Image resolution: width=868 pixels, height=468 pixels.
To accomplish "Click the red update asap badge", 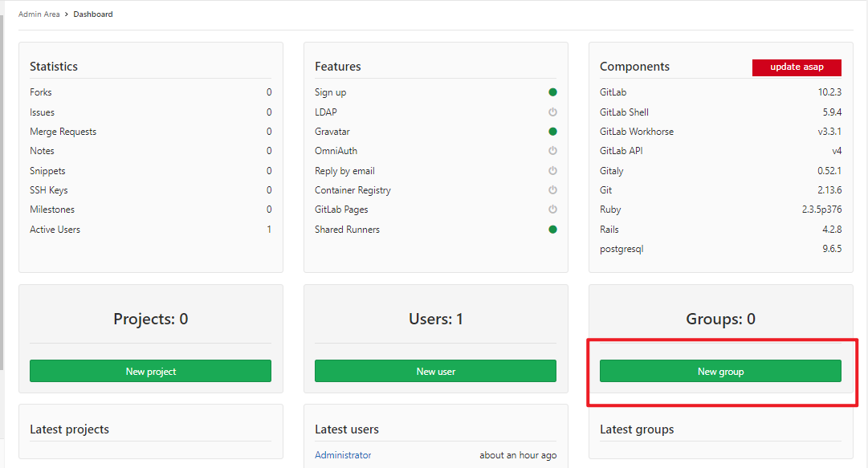I will (x=797, y=67).
